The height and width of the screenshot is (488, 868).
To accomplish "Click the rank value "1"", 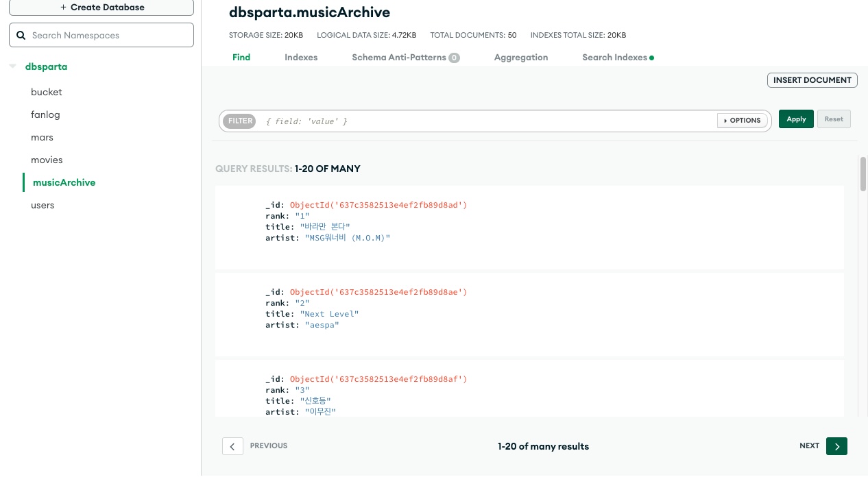I will 302,216.
